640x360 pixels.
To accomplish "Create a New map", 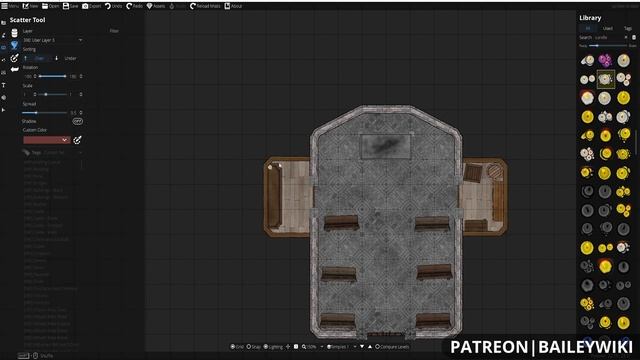I will [x=30, y=6].
